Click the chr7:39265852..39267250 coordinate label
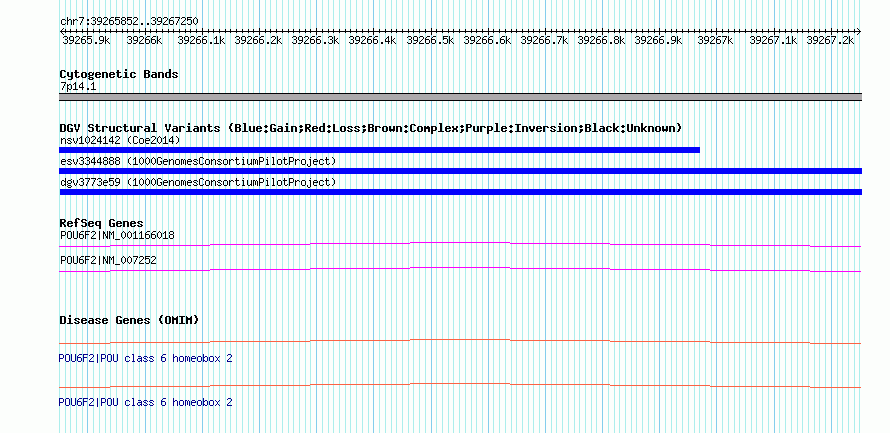 [129, 21]
